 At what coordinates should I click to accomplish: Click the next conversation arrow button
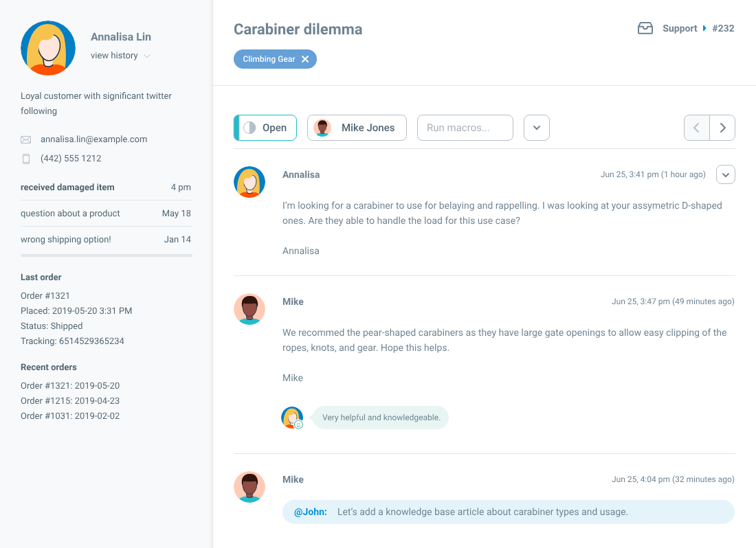[x=722, y=128]
